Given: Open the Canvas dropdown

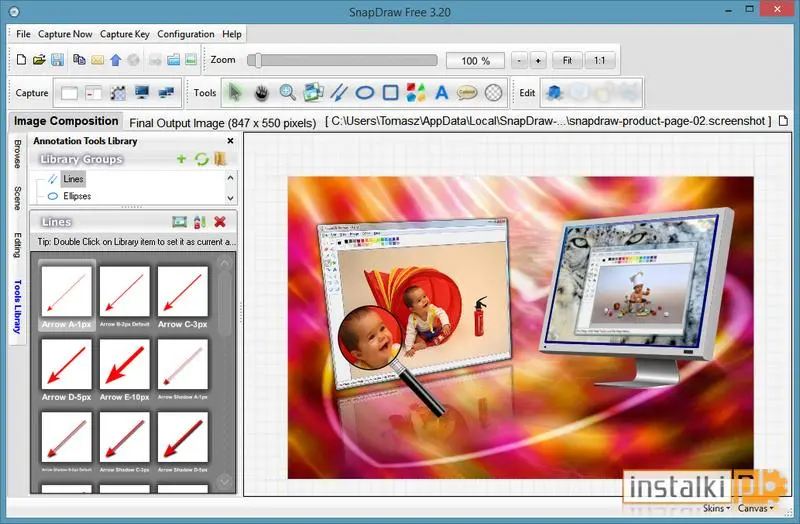Looking at the screenshot, I should [x=756, y=508].
